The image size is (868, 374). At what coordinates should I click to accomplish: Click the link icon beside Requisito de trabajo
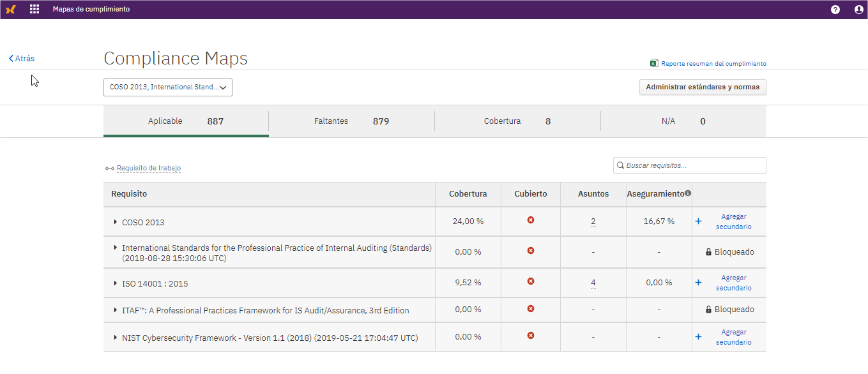pos(109,168)
